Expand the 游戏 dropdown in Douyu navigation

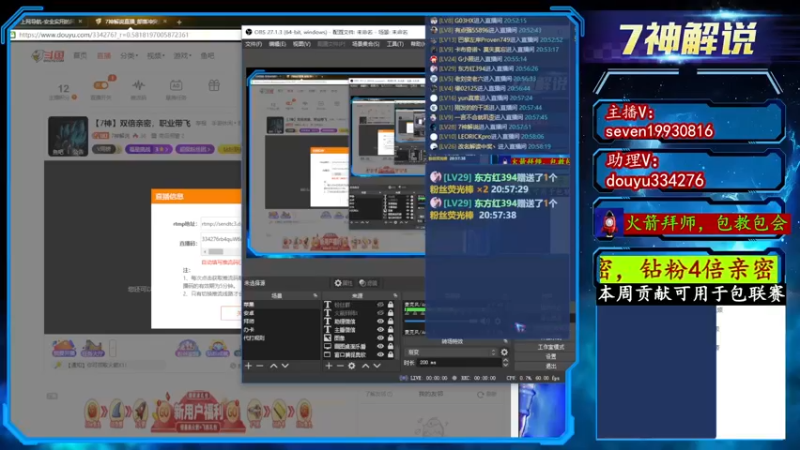coord(183,56)
